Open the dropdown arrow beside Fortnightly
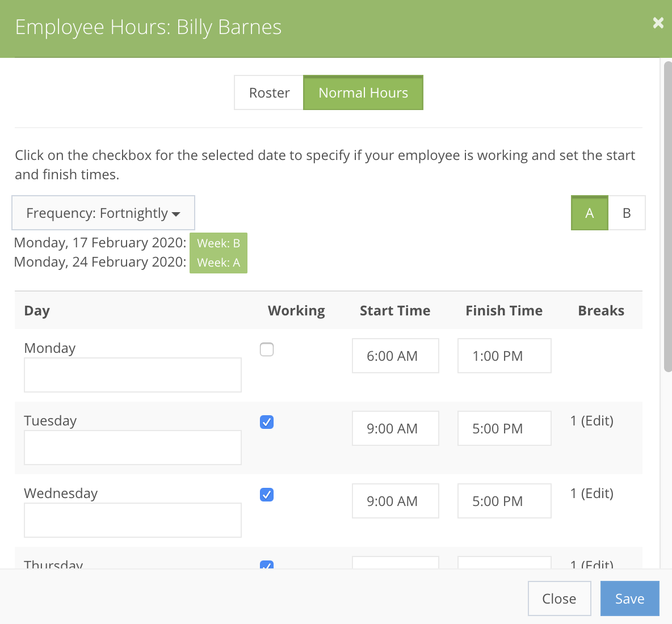The width and height of the screenshot is (672, 624). [176, 214]
